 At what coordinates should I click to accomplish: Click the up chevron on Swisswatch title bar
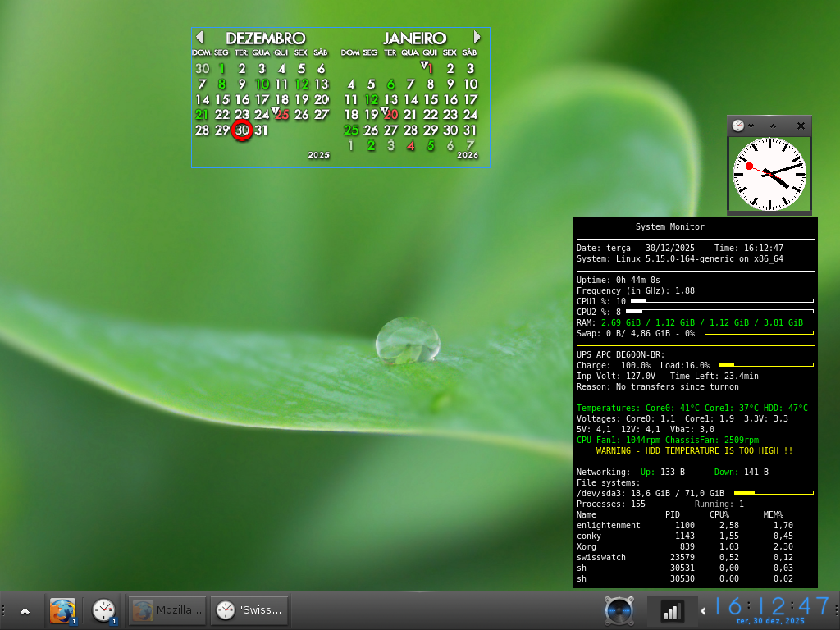tap(773, 126)
